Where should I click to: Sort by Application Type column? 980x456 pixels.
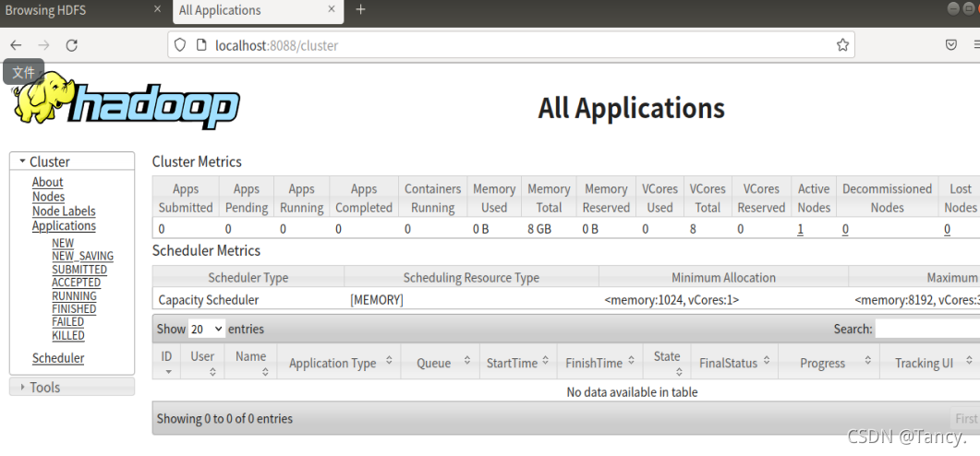click(x=389, y=360)
